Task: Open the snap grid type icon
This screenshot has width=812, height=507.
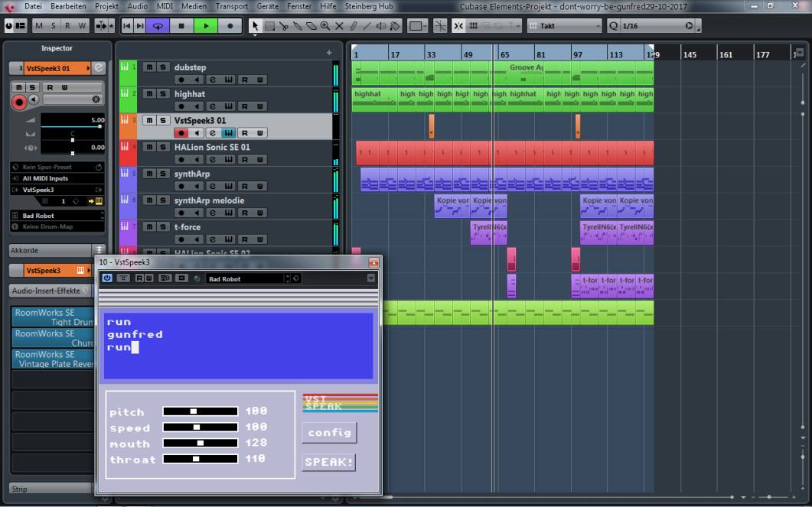Action: 473,26
